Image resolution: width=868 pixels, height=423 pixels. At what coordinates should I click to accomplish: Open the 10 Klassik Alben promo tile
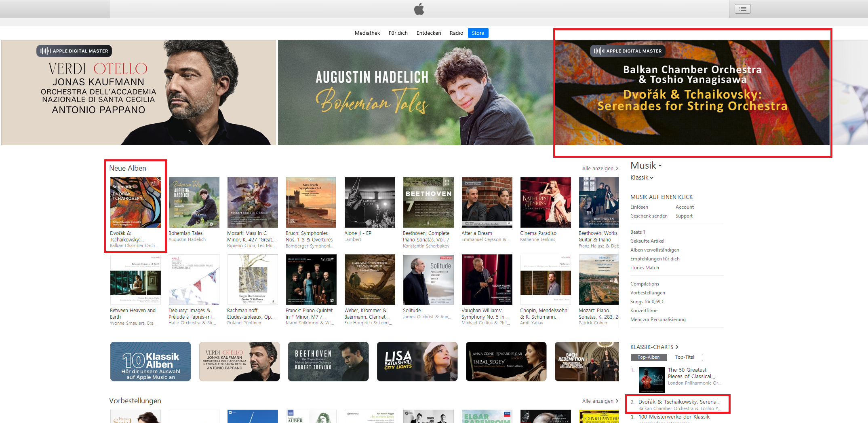tap(150, 361)
